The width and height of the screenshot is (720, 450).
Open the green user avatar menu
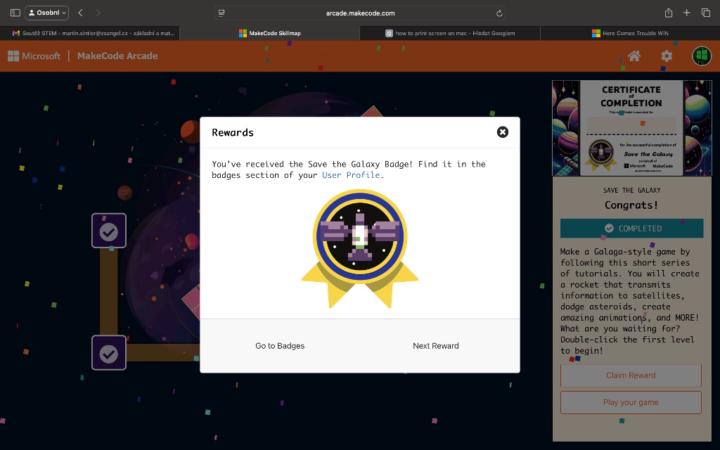tap(702, 56)
